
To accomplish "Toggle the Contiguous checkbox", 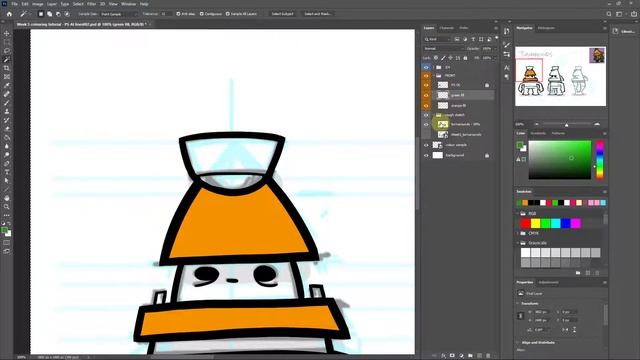I will [x=202, y=14].
